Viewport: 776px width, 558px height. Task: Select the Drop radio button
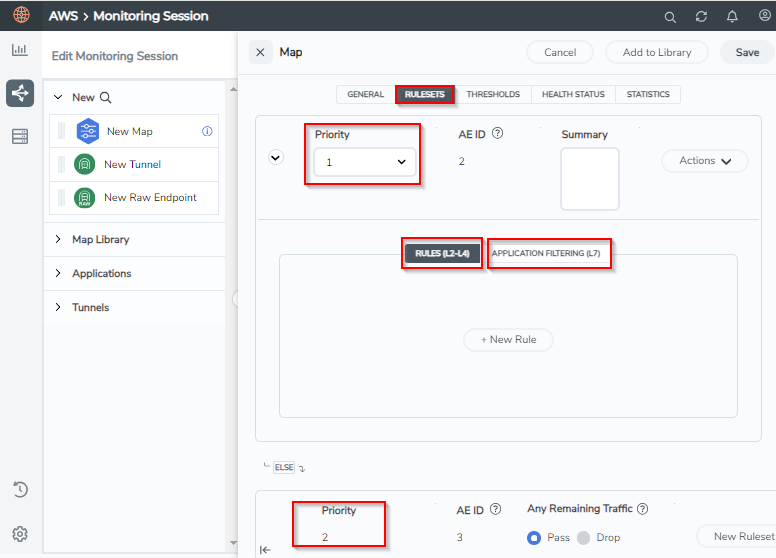click(x=583, y=538)
